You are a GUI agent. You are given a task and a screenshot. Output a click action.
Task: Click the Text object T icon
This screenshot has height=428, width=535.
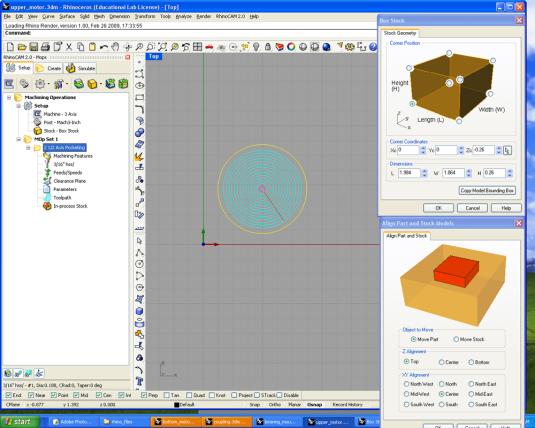139,381
